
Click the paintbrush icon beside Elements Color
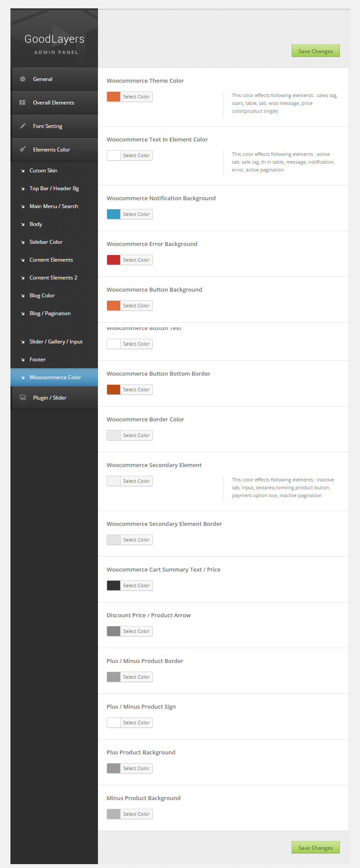(x=23, y=149)
